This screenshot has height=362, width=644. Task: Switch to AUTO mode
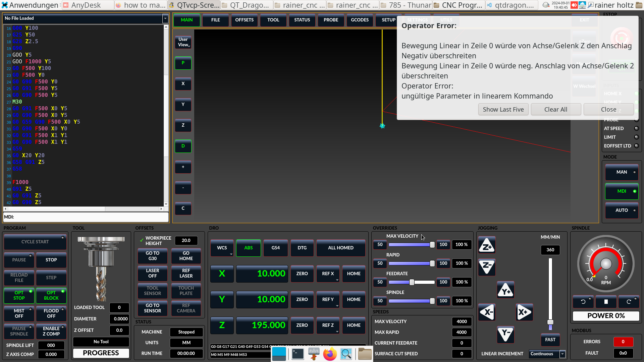622,210
